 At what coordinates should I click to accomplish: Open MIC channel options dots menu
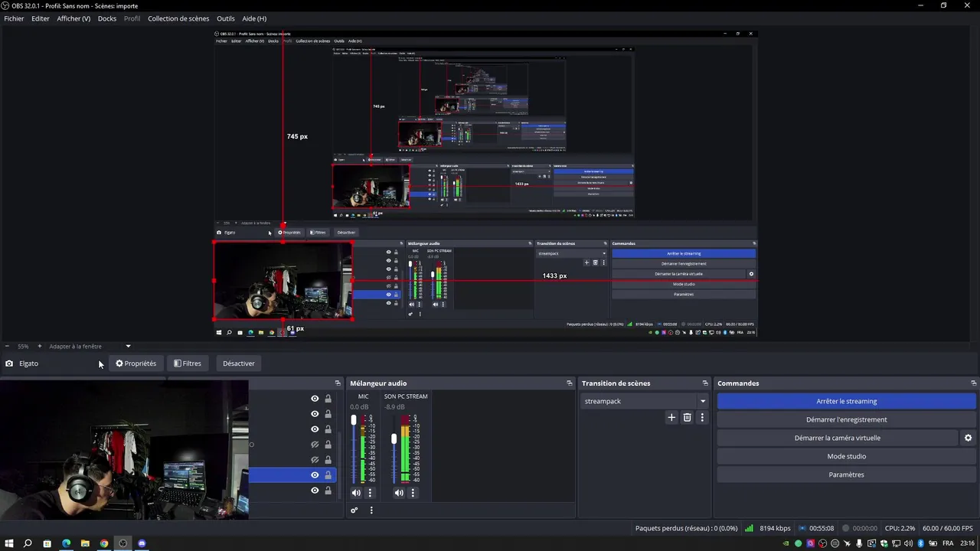(x=370, y=493)
